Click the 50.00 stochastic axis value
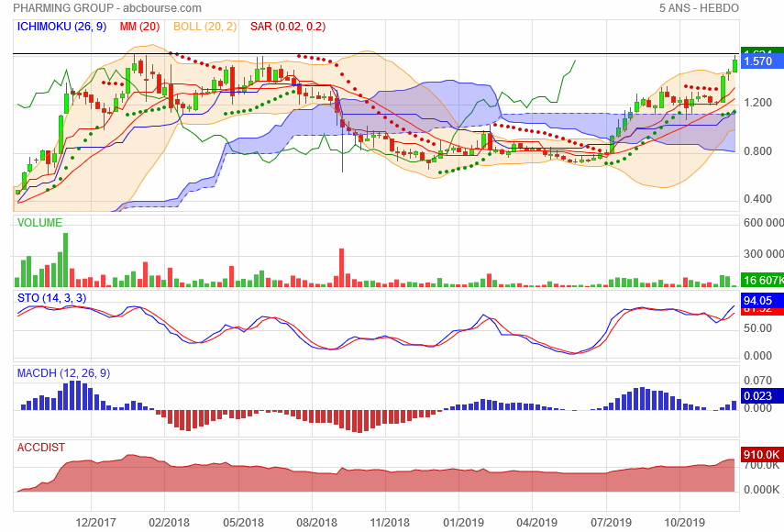This screenshot has width=784, height=532. [757, 328]
